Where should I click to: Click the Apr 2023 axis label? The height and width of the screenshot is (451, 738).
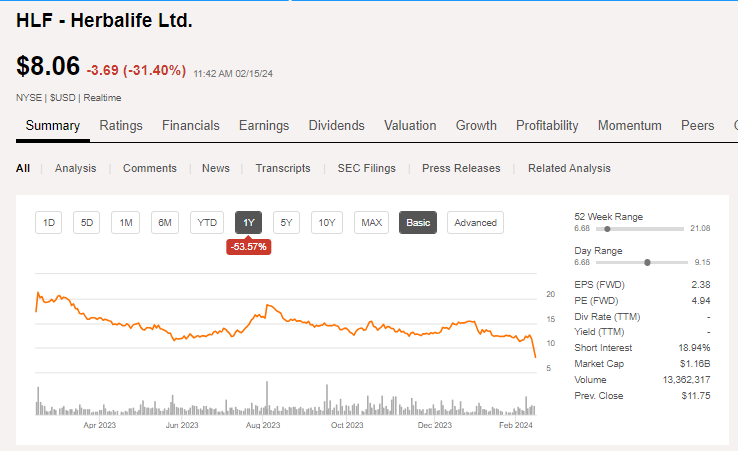99,425
